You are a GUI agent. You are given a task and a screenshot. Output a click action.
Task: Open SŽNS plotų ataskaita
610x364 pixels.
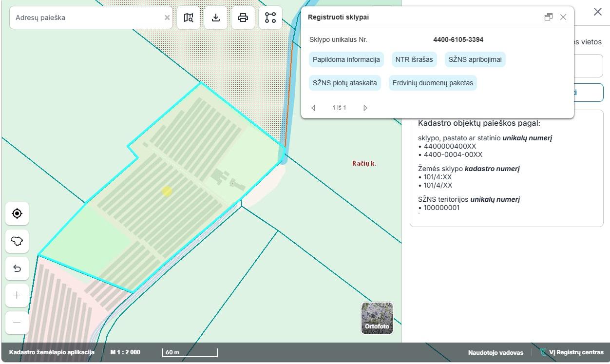[345, 83]
